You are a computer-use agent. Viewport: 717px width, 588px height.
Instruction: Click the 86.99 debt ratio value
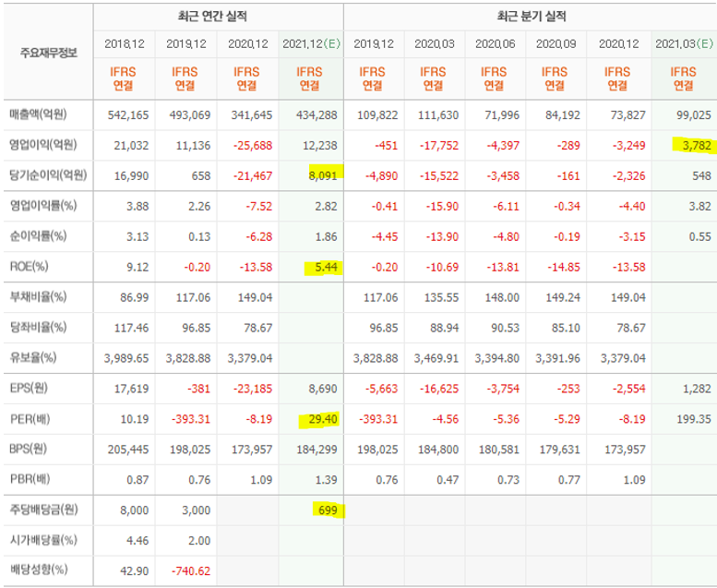coord(135,297)
